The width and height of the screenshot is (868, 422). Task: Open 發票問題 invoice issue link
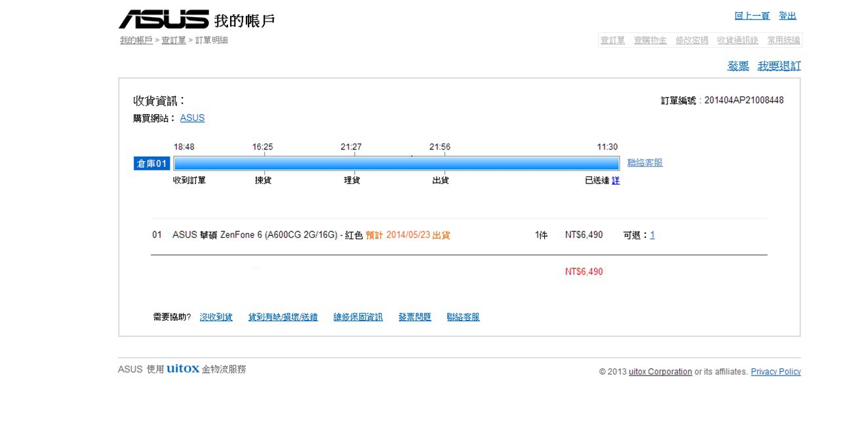point(415,317)
